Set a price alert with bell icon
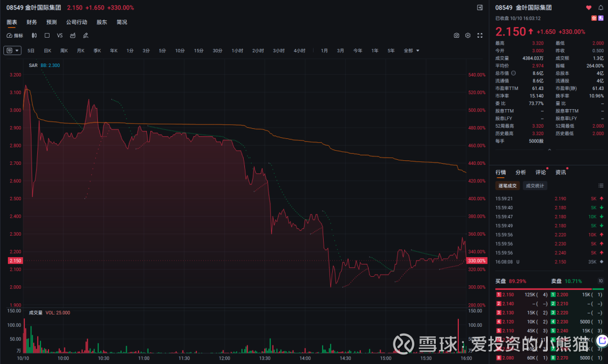Image resolution: width=608 pixels, height=364 pixels. click(601, 7)
